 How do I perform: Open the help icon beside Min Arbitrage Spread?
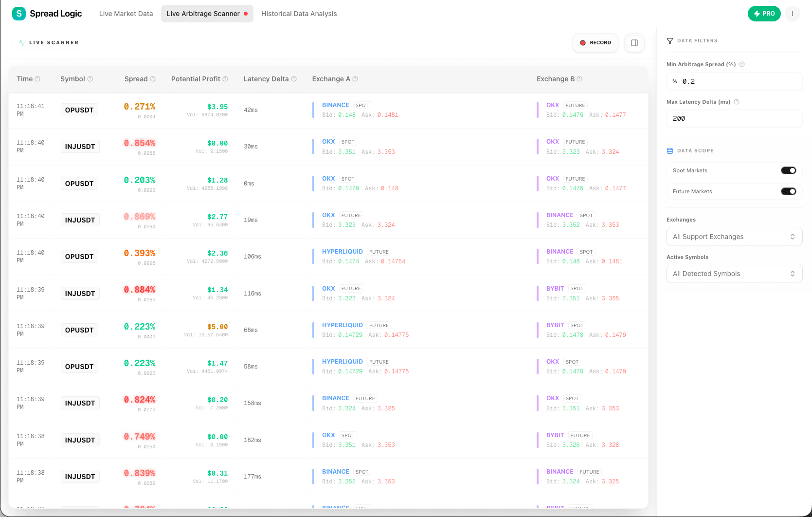(x=741, y=64)
